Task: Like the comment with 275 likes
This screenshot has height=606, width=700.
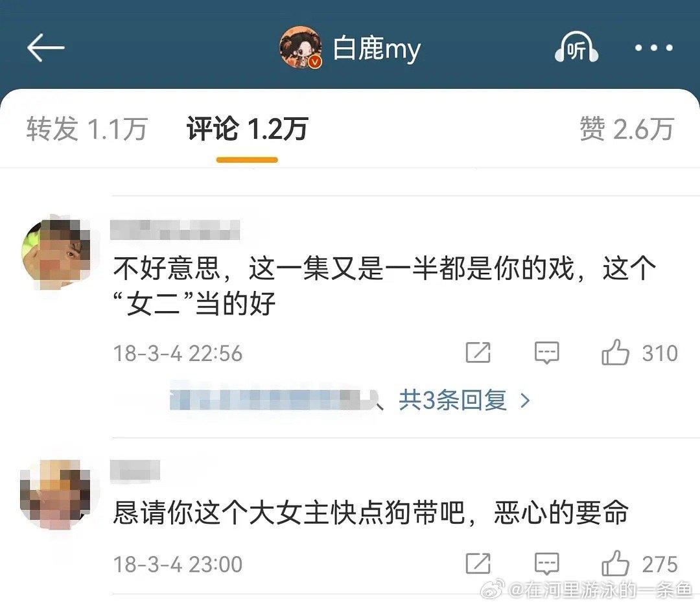Action: (615, 563)
